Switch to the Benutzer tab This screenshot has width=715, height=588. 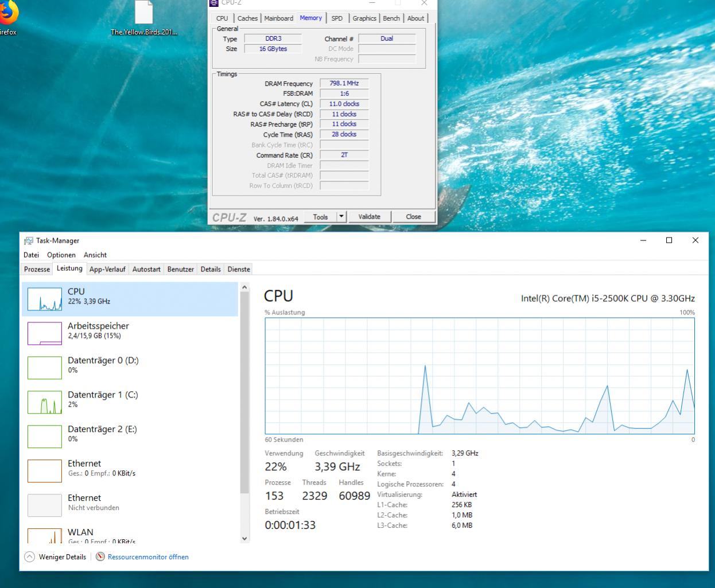(181, 269)
